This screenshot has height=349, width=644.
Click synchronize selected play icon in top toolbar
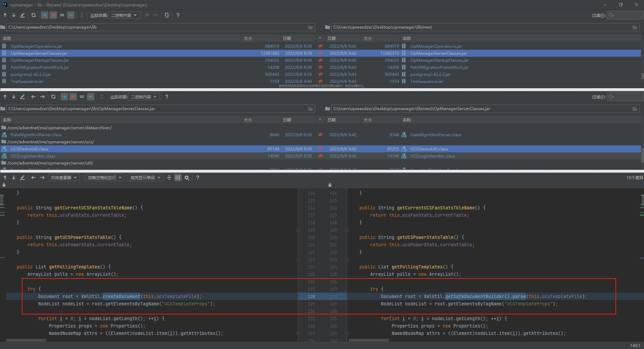(x=147, y=15)
